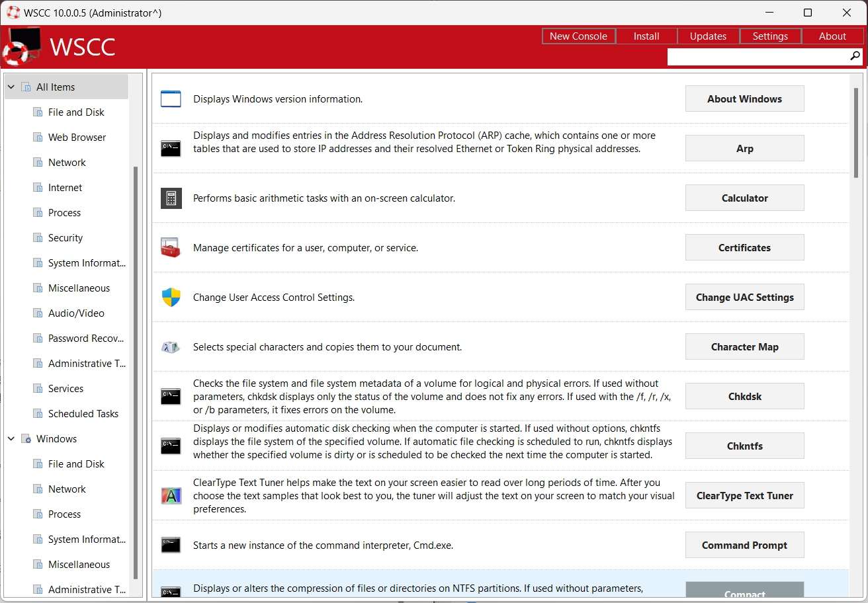Viewport: 868px width, 603px height.
Task: Click the Certificates button
Action: tap(745, 248)
